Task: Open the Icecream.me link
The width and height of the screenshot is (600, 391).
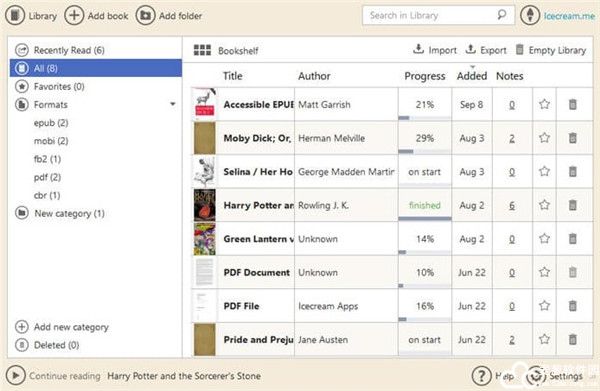Action: click(x=569, y=16)
